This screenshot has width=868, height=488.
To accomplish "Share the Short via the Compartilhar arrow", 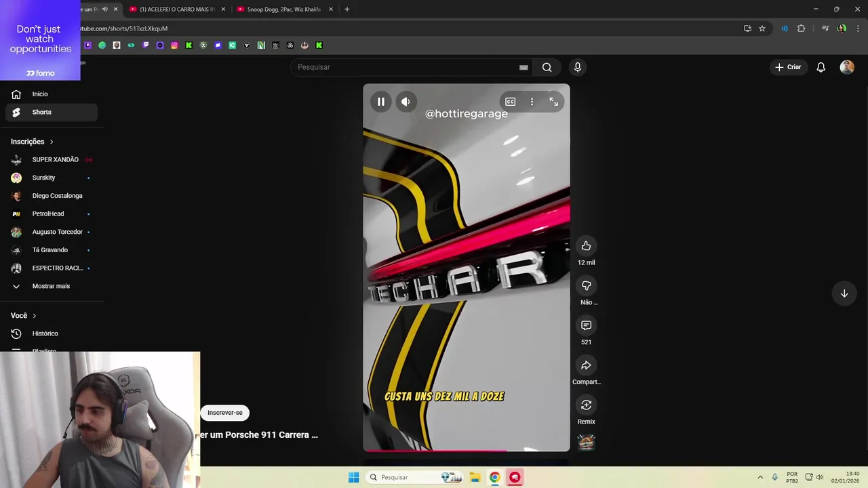I will (587, 365).
